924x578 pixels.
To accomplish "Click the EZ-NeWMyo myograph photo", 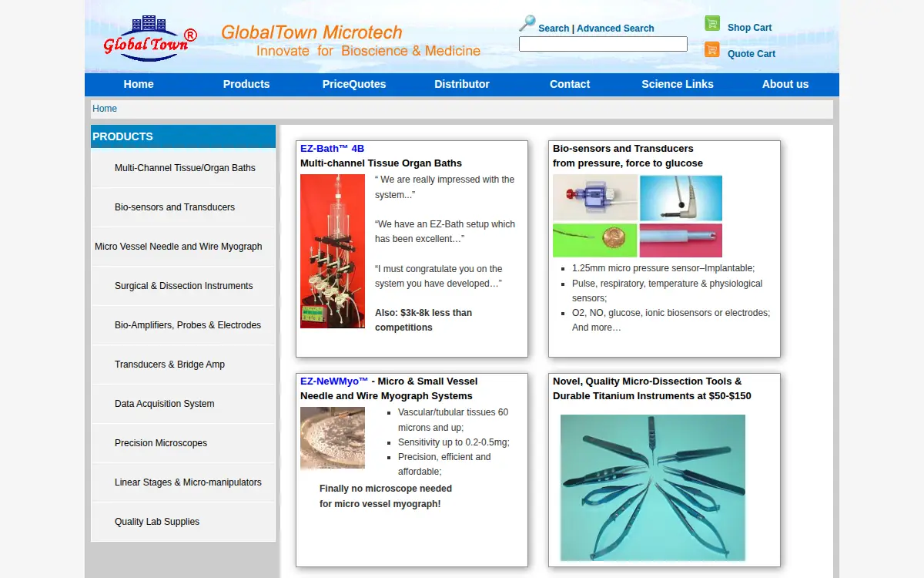I will click(x=333, y=438).
